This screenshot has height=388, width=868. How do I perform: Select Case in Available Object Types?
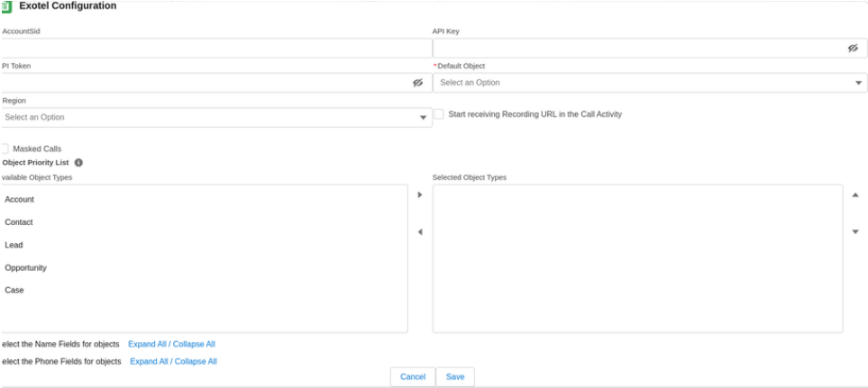(204, 290)
